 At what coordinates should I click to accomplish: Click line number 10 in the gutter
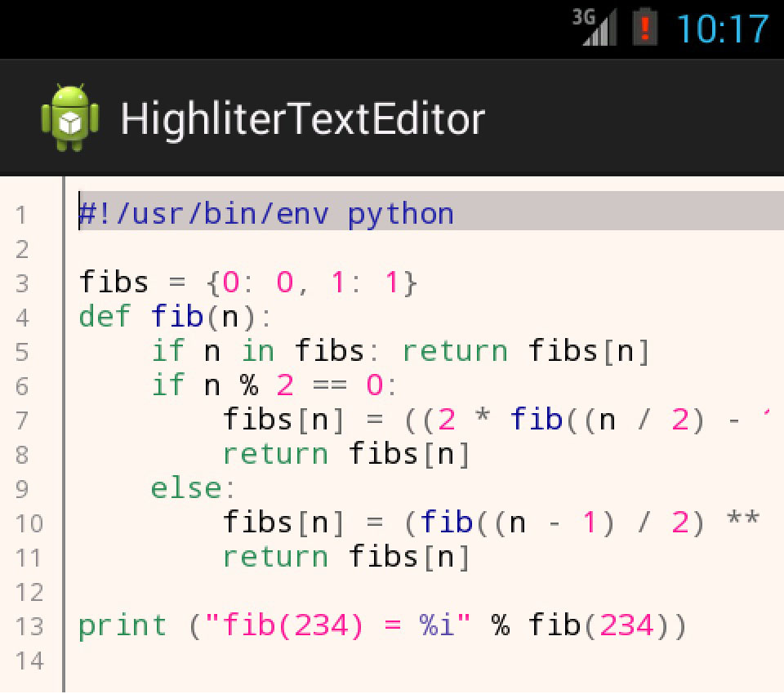point(29,523)
